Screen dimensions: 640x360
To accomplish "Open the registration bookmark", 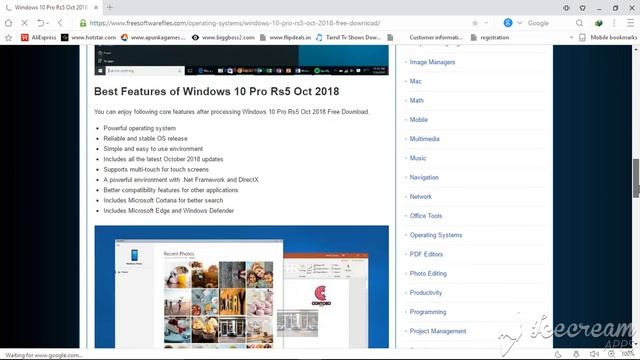I will tap(490, 38).
